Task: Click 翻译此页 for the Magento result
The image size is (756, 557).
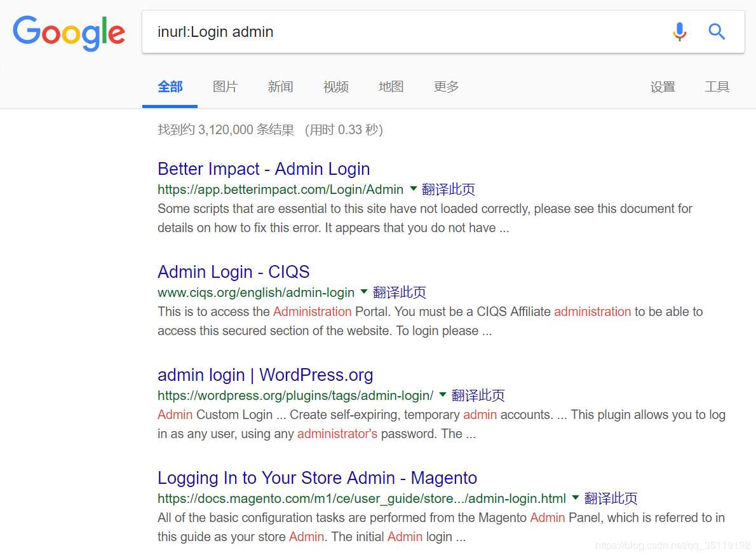Action: [x=611, y=498]
